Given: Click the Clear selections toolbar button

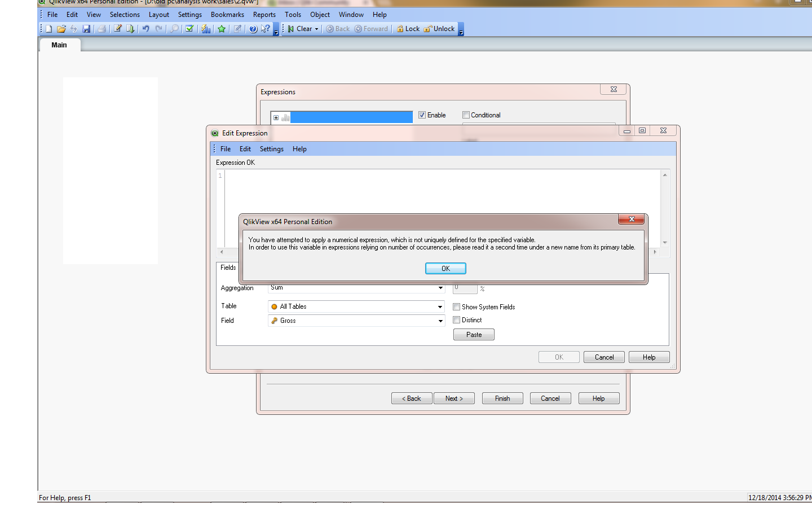Looking at the screenshot, I should point(300,29).
